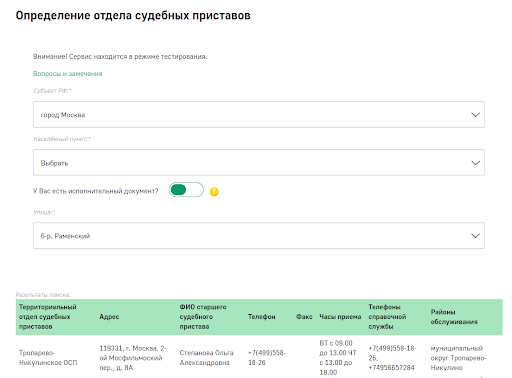Open the Улица dropdown showing б-р. Раменский
This screenshot has height=378, width=512.
(x=259, y=236)
